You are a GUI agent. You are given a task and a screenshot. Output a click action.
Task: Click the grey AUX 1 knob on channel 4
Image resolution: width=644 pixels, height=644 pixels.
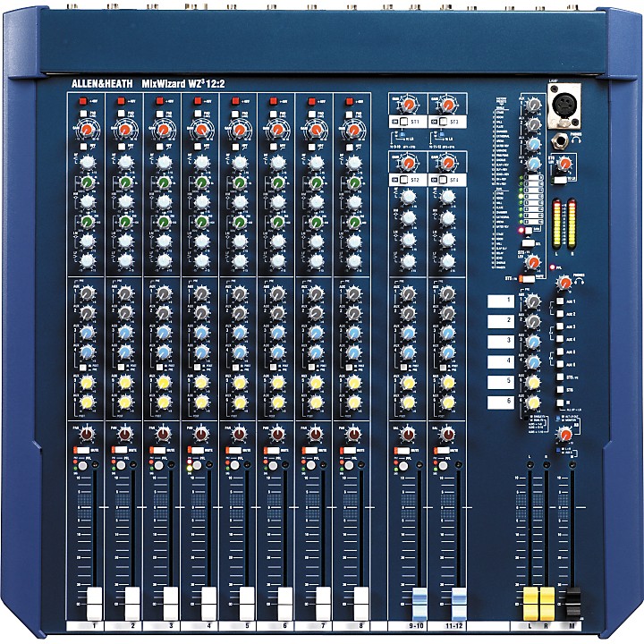click(x=201, y=293)
